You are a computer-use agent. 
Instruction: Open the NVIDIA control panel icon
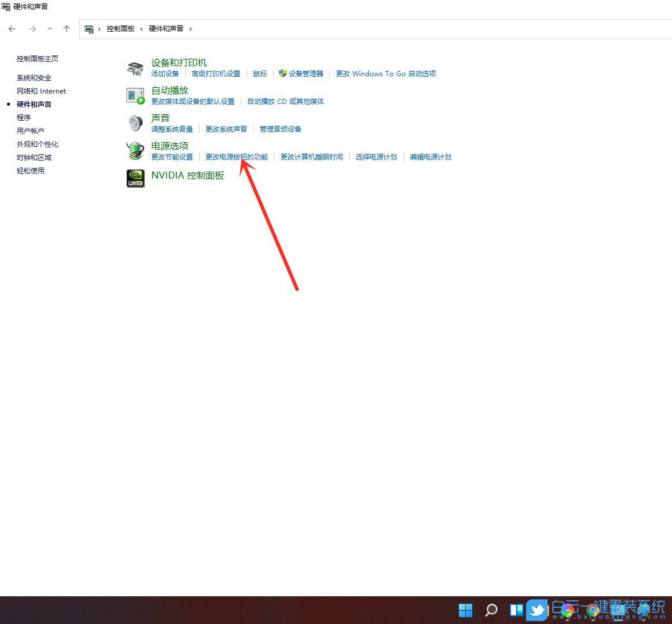pos(135,178)
